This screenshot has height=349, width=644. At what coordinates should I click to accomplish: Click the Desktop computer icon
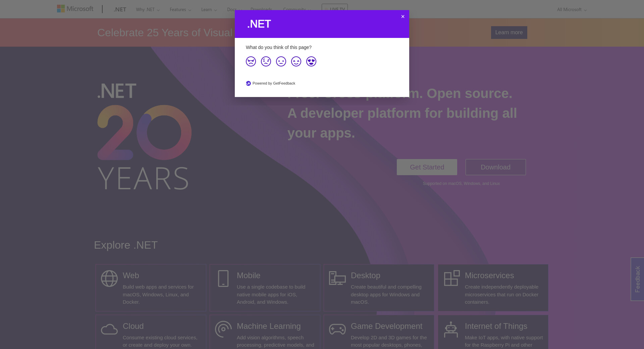click(x=337, y=278)
